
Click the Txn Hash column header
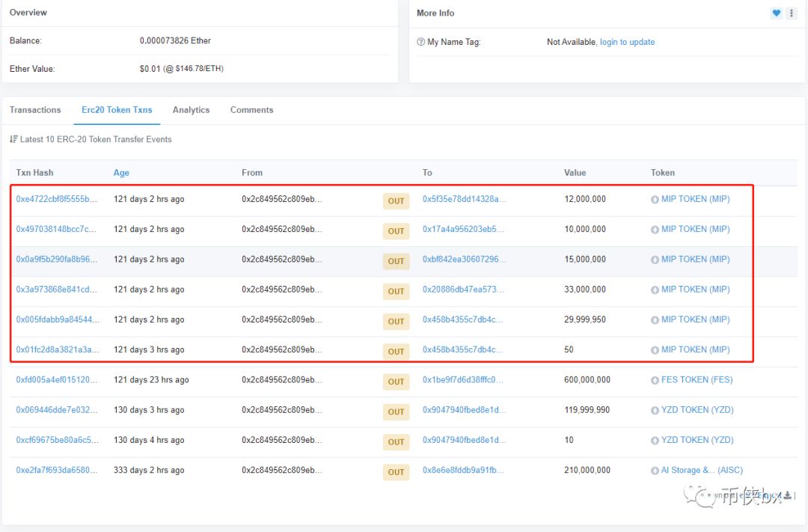coord(34,173)
